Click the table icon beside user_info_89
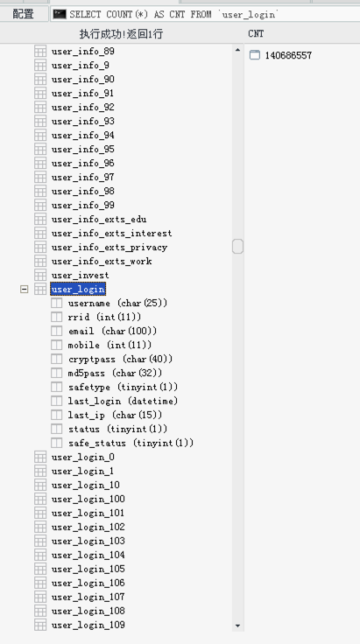360x644 pixels. click(40, 52)
